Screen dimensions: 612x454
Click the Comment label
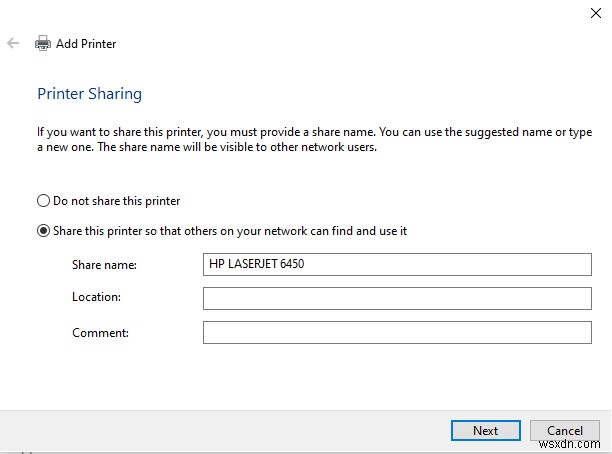point(100,332)
